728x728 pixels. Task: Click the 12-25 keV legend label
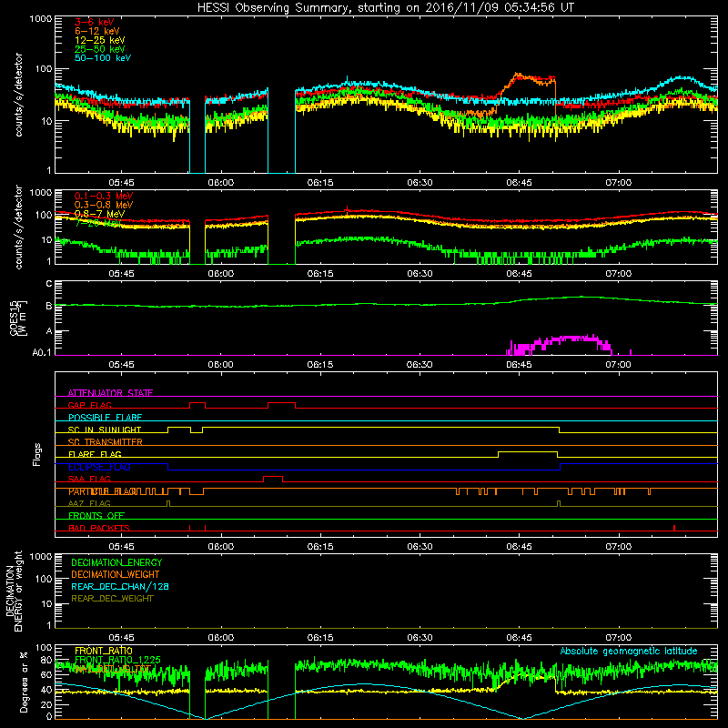tap(100, 40)
